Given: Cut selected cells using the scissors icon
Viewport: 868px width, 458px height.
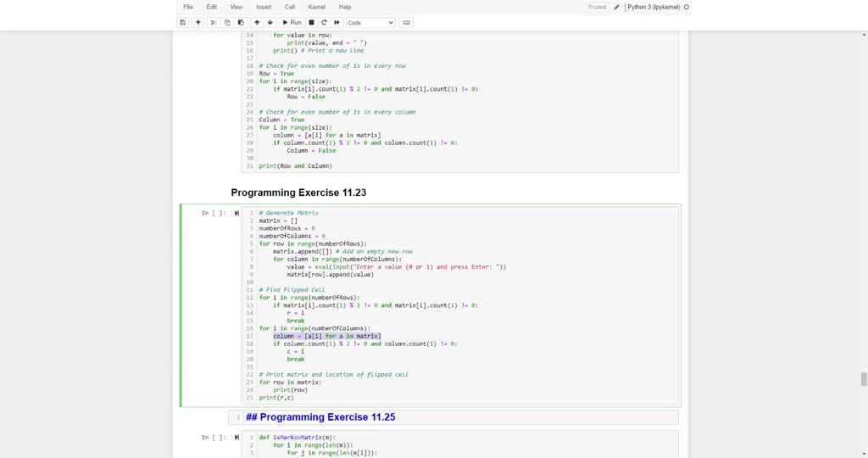Looking at the screenshot, I should [214, 23].
